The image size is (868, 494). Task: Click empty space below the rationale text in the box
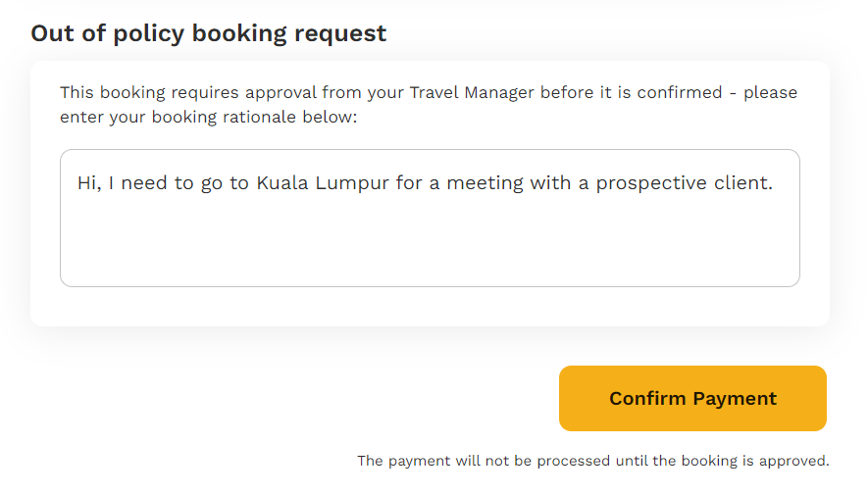point(430,245)
